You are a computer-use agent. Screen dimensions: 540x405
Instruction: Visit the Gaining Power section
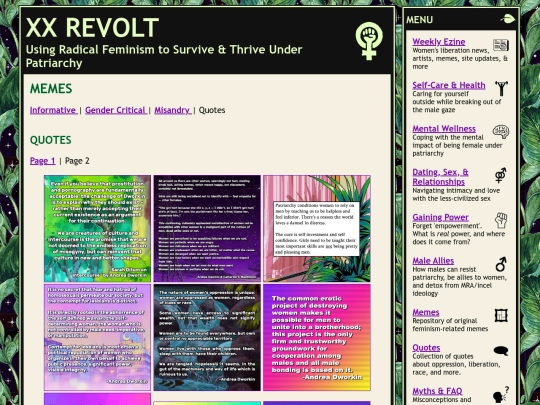(x=440, y=217)
